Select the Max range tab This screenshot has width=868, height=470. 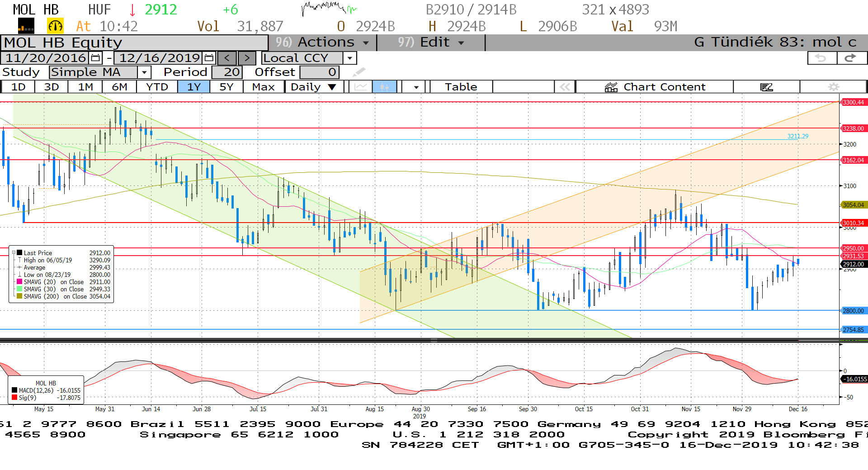point(264,87)
